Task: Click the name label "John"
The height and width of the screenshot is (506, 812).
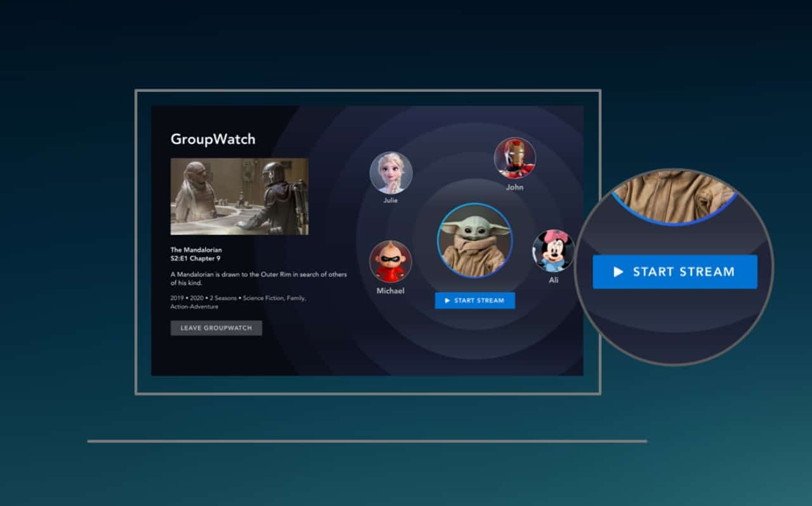Action: tap(514, 187)
